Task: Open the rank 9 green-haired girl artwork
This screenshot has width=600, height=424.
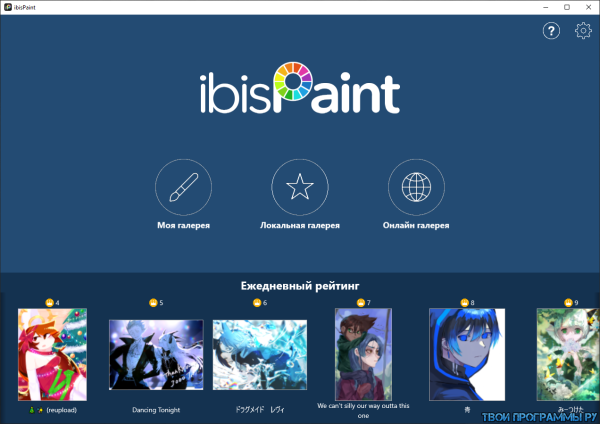Action: 568,354
